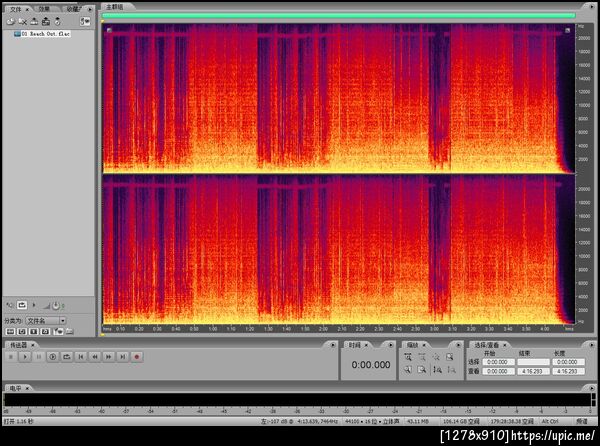
Task: Click the Play button in transport
Action: (25, 357)
